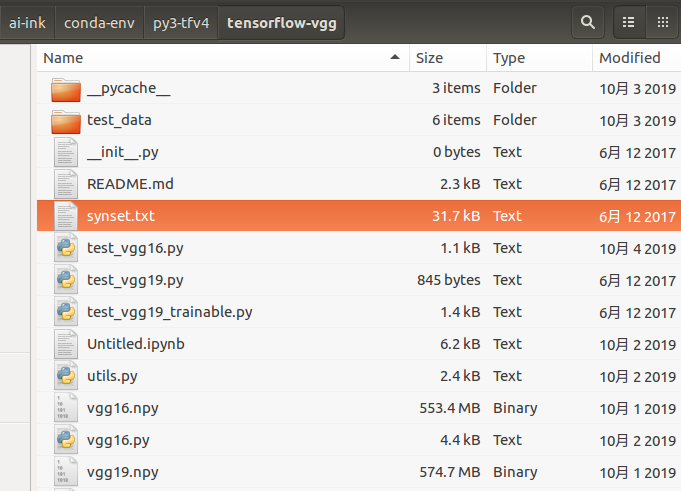Select the README.md text file icon
Screen dimensions: 681x491
65,184
